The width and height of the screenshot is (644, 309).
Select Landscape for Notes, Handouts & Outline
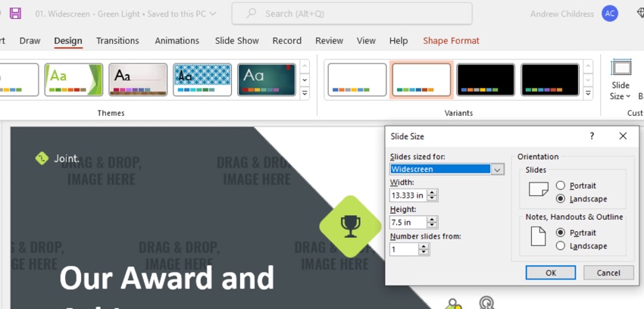561,246
